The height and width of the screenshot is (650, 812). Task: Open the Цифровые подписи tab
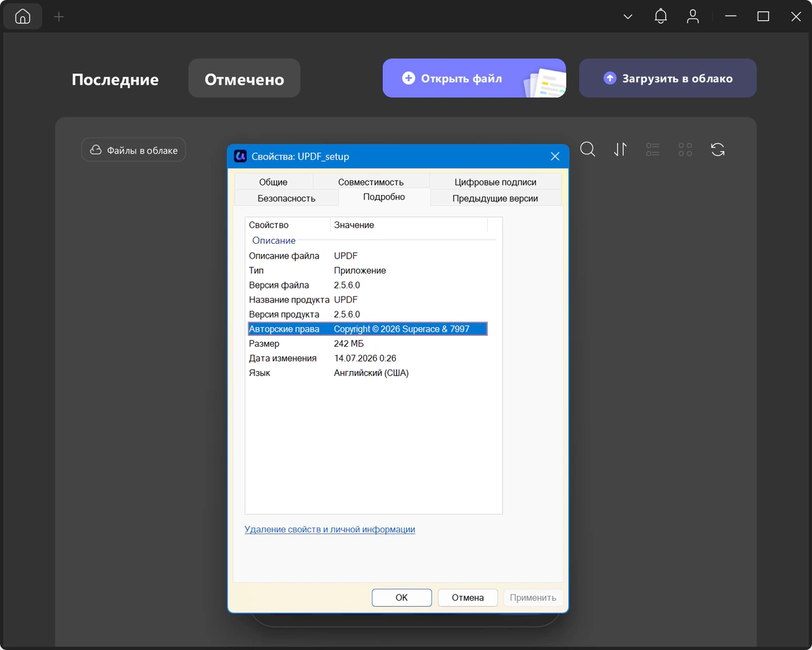pyautogui.click(x=495, y=181)
